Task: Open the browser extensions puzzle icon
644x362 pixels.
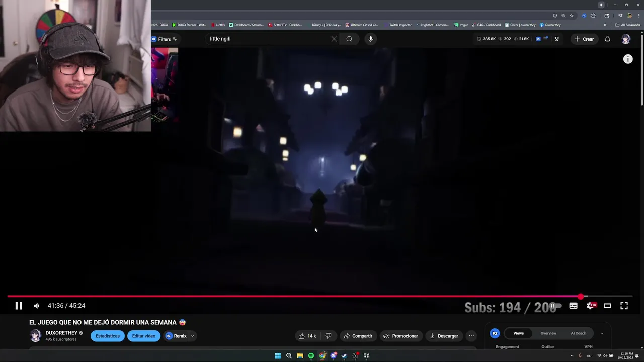Action: (593, 16)
